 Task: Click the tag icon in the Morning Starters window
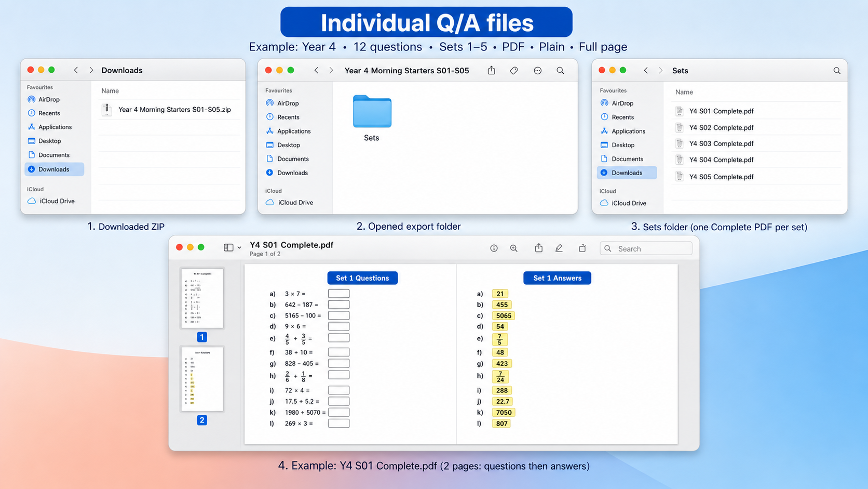514,71
